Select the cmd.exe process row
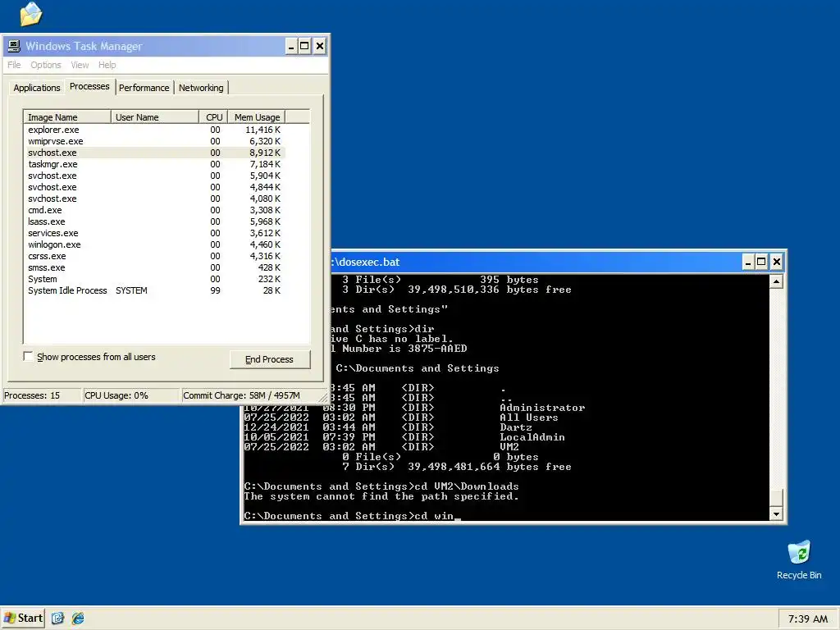The image size is (840, 630). click(154, 211)
